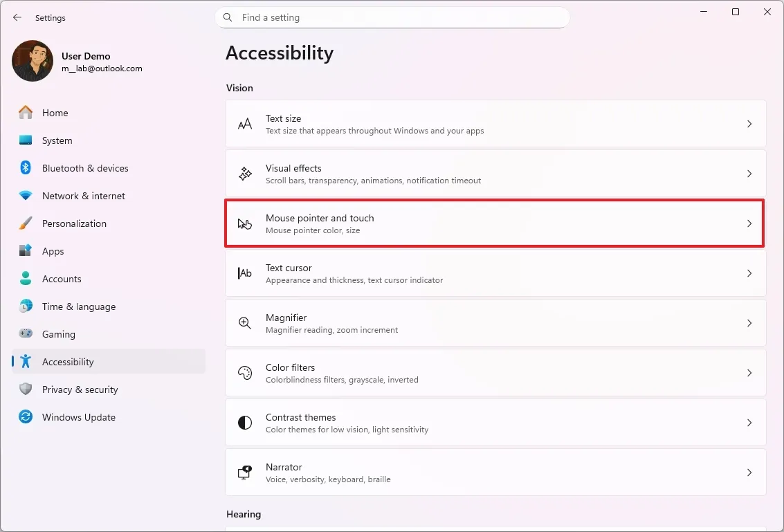Click the Network & internet globe icon

pyautogui.click(x=25, y=196)
